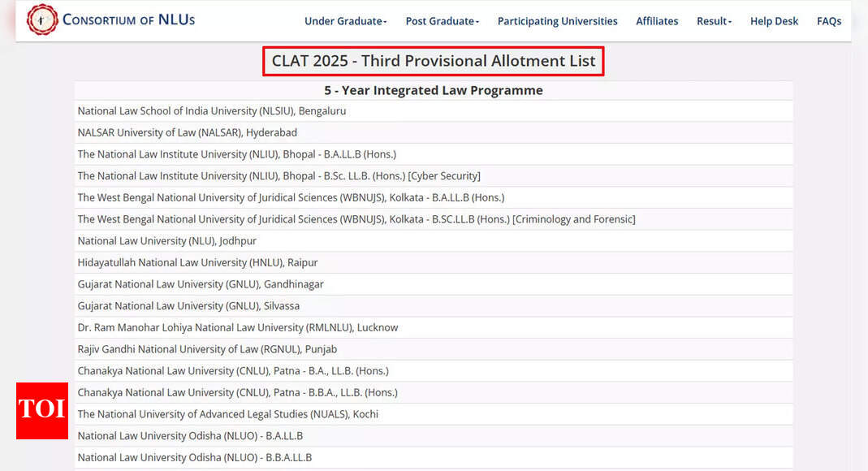
Task: Select FAQs in the navigation bar
Action: pyautogui.click(x=828, y=21)
